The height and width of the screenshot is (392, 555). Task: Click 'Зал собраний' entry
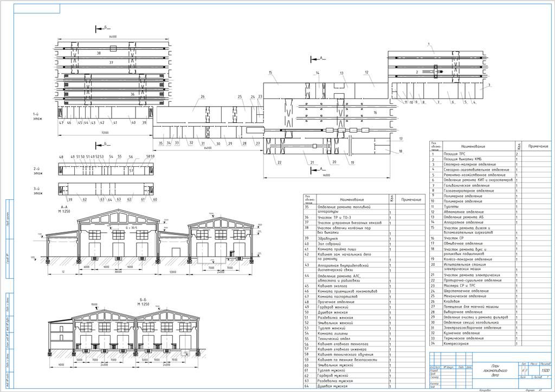[364, 244]
